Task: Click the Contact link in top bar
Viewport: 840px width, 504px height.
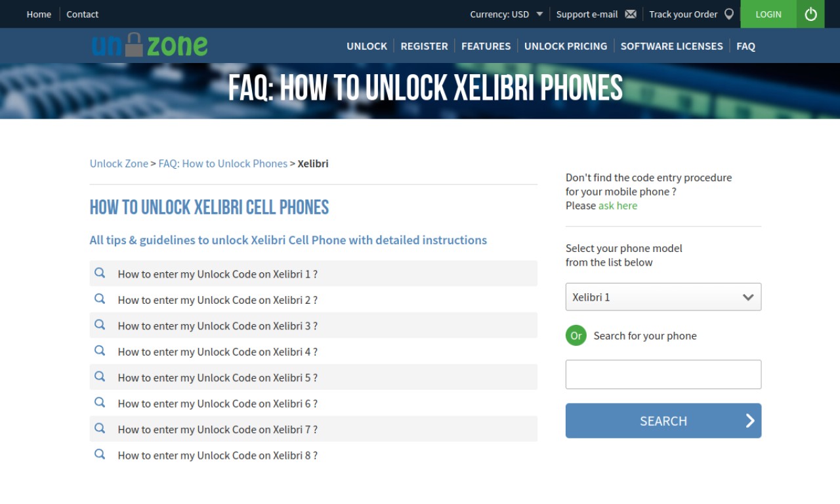Action: pos(82,14)
